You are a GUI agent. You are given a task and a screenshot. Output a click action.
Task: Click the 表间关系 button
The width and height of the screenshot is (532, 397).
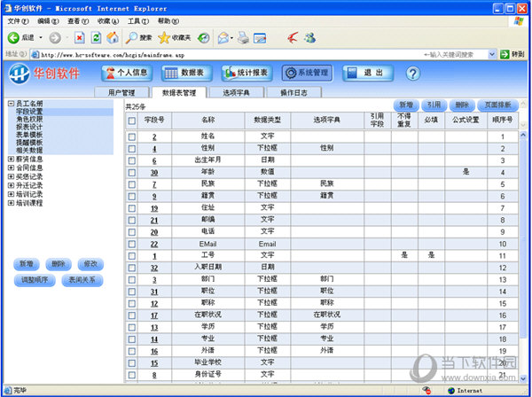click(82, 280)
